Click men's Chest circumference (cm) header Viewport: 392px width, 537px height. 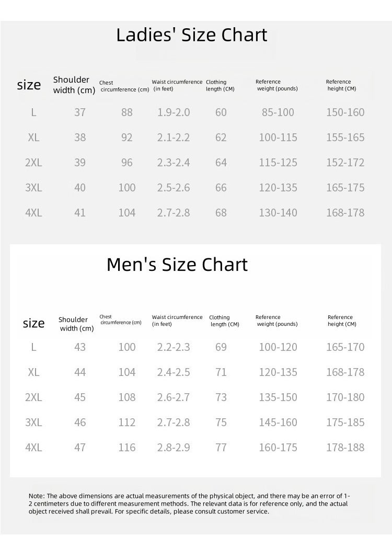(120, 319)
